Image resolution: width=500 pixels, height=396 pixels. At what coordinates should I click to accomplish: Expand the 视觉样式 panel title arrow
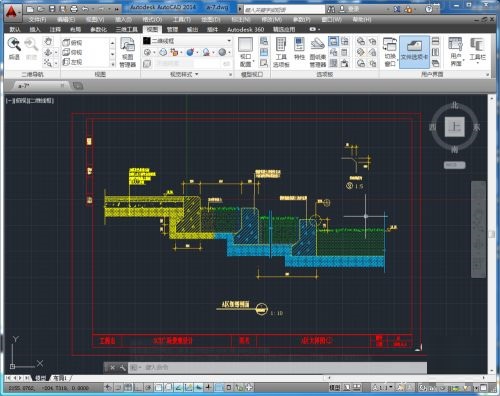point(197,74)
